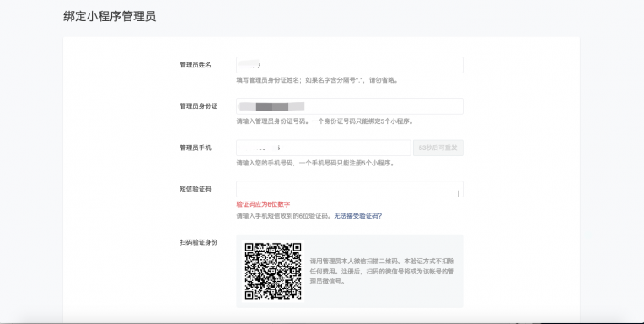Click the hint text 填写管理员身份证姓名
The width and height of the screenshot is (644, 324).
coord(268,80)
